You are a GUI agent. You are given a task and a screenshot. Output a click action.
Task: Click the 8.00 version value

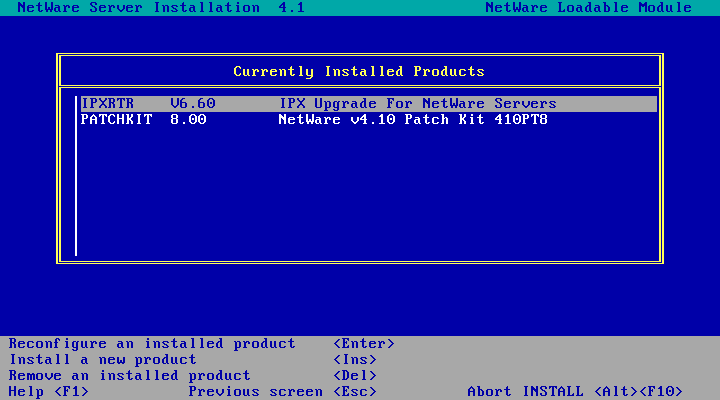188,120
